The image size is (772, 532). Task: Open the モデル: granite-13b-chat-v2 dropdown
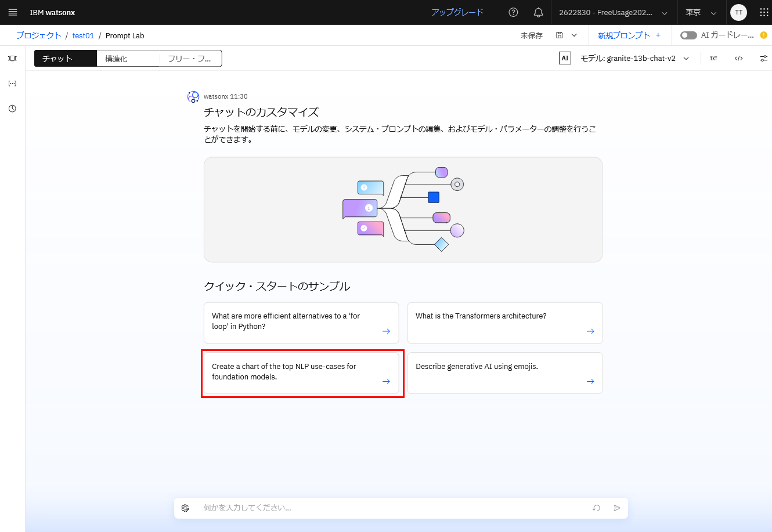click(633, 58)
